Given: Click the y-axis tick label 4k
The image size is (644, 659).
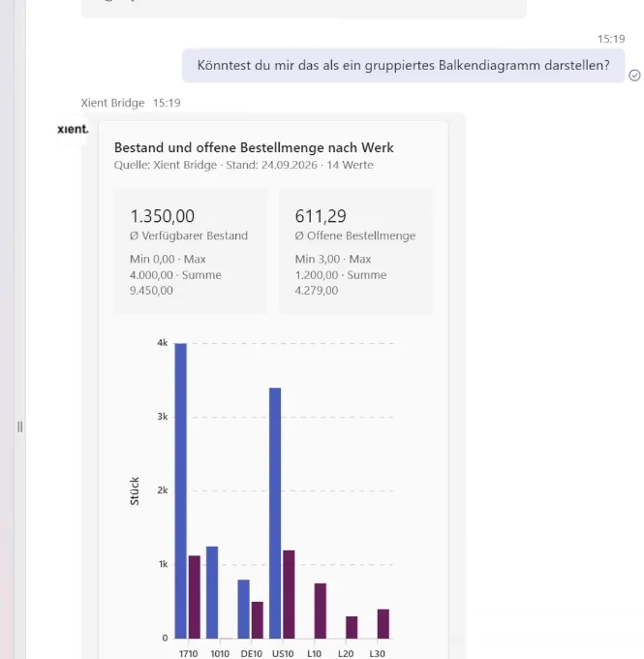Looking at the screenshot, I should click(x=163, y=343).
